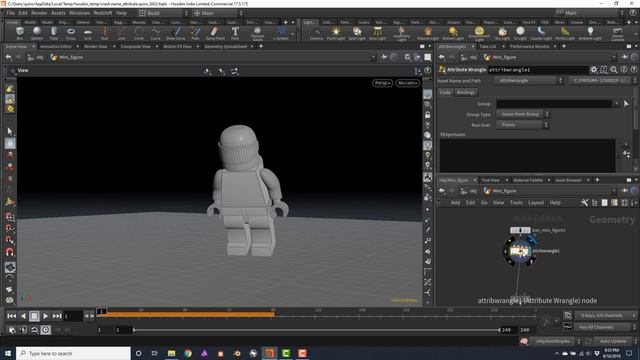Open the Run Over dropdown
Viewport: 640px width, 360px height.
pyautogui.click(x=522, y=125)
